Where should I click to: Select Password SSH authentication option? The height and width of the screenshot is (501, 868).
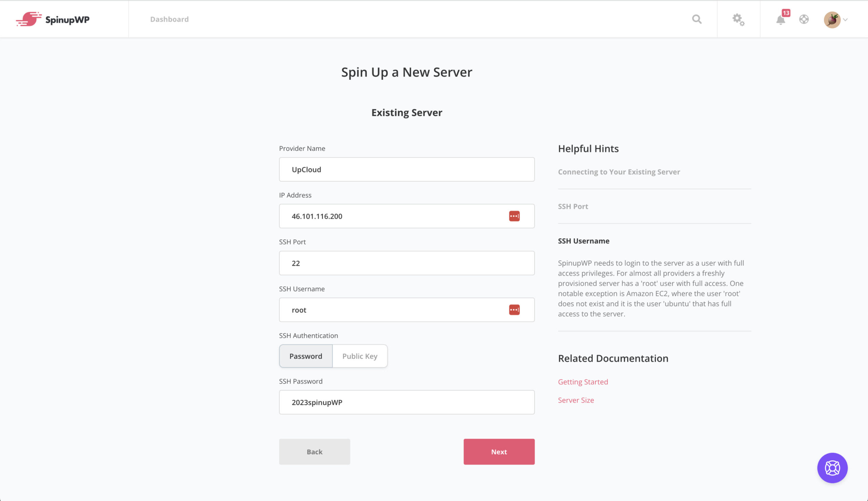coord(306,356)
